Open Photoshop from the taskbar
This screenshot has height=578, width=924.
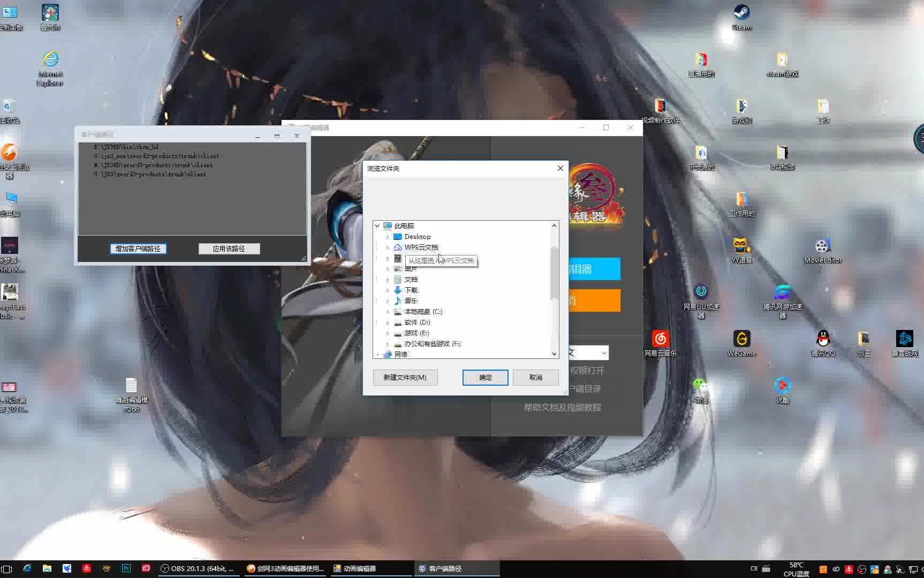pyautogui.click(x=126, y=568)
